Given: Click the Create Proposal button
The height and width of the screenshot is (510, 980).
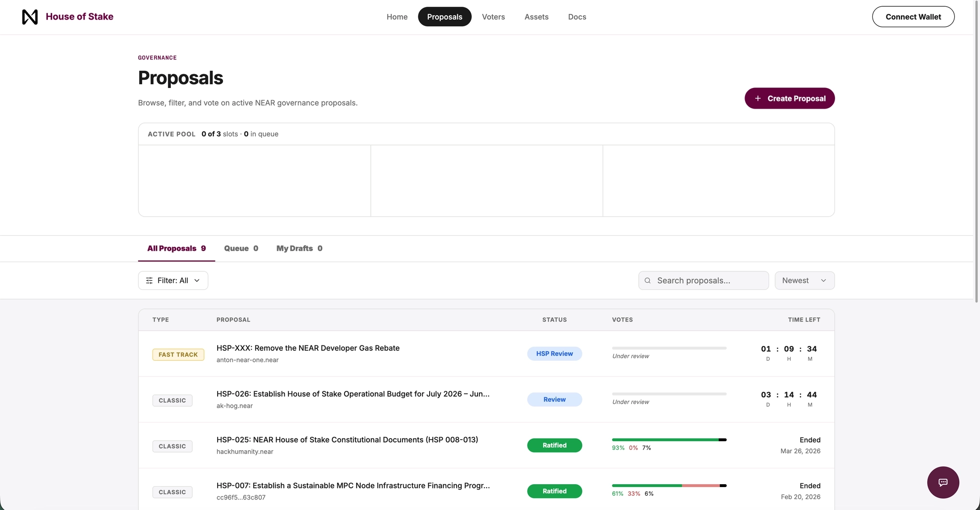Looking at the screenshot, I should click(790, 99).
